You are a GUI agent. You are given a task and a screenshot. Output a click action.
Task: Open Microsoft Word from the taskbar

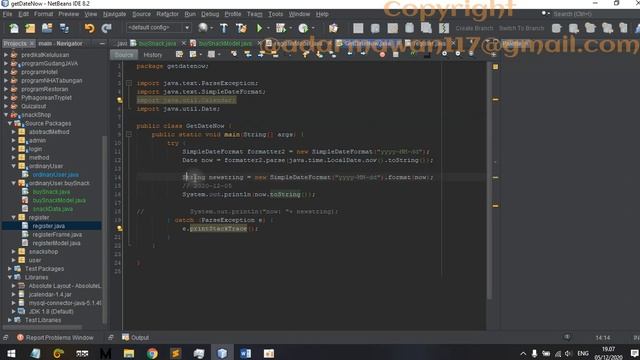[245, 353]
